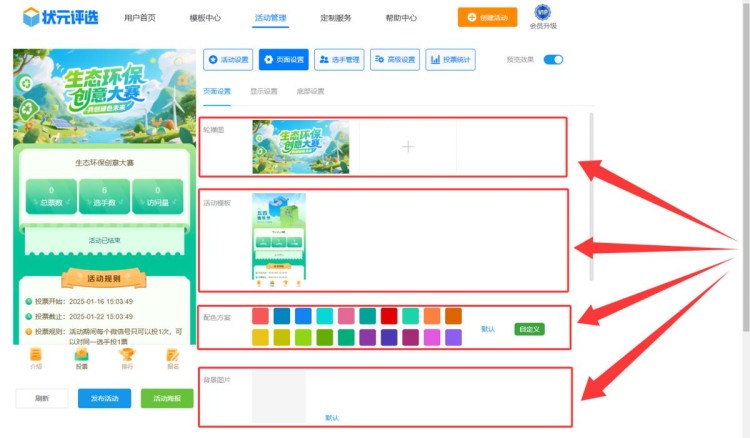Click the green 自定义 color button
This screenshot has width=750, height=438.
(529, 329)
